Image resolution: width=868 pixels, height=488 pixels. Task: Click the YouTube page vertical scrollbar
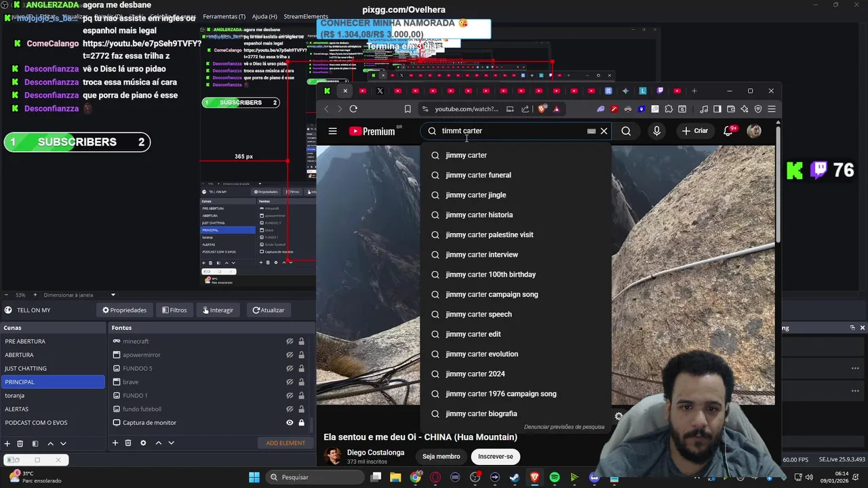pos(778,183)
